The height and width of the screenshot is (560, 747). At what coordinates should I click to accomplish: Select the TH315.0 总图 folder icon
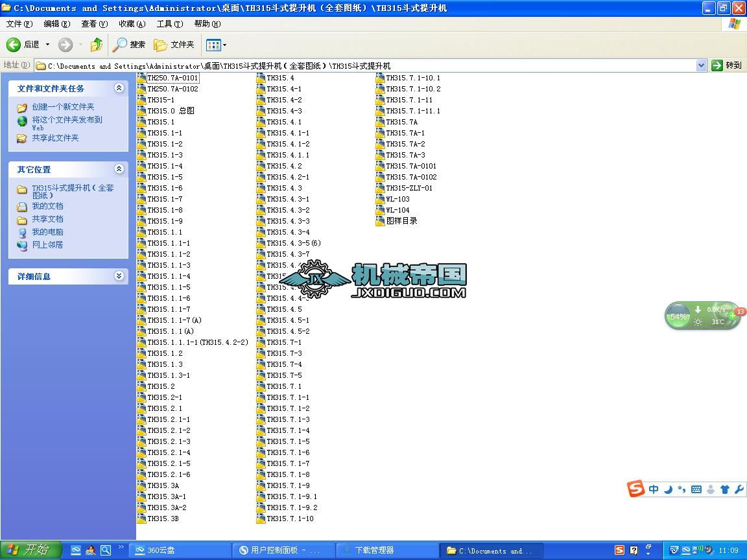[141, 111]
